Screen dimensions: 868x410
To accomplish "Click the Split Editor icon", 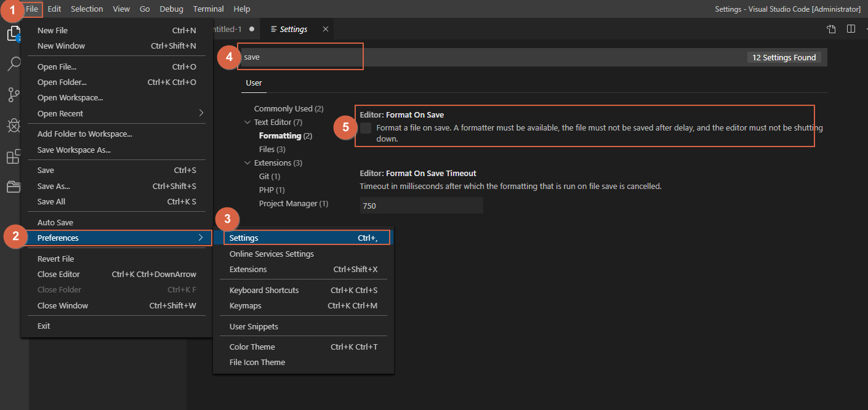I will [851, 29].
